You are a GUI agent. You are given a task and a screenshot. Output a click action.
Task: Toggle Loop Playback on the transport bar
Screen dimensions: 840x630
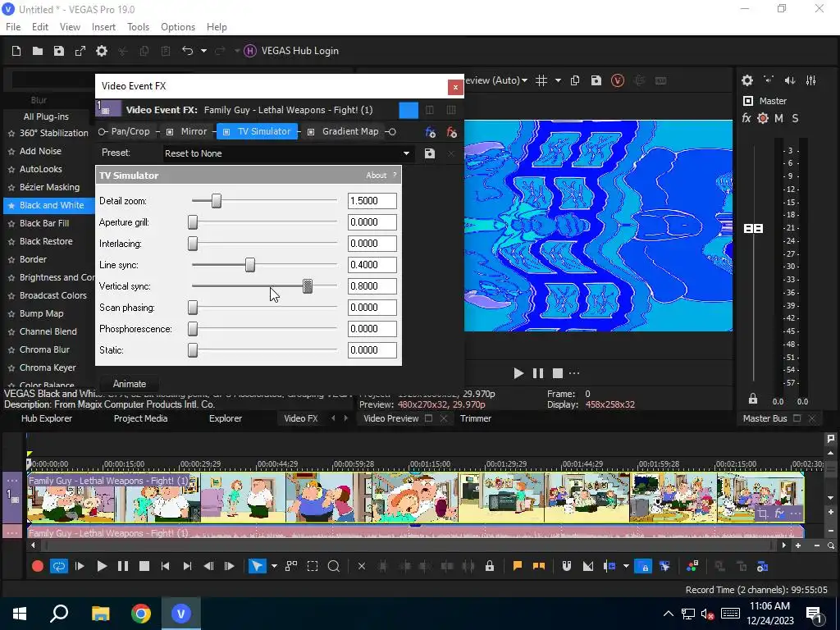coord(59,566)
